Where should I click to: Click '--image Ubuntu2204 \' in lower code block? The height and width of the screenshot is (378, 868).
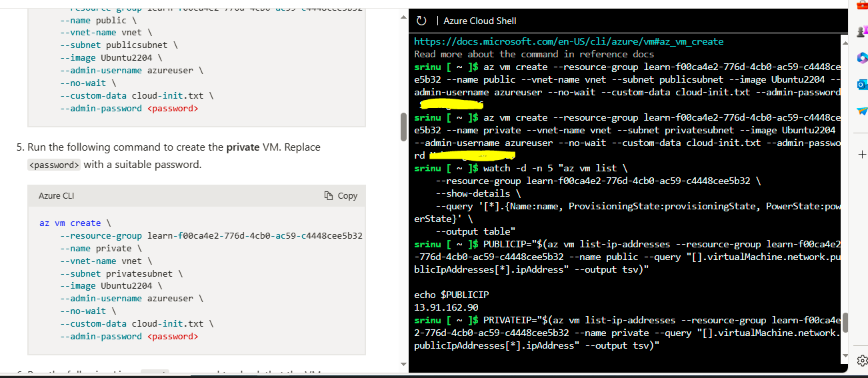pos(111,286)
